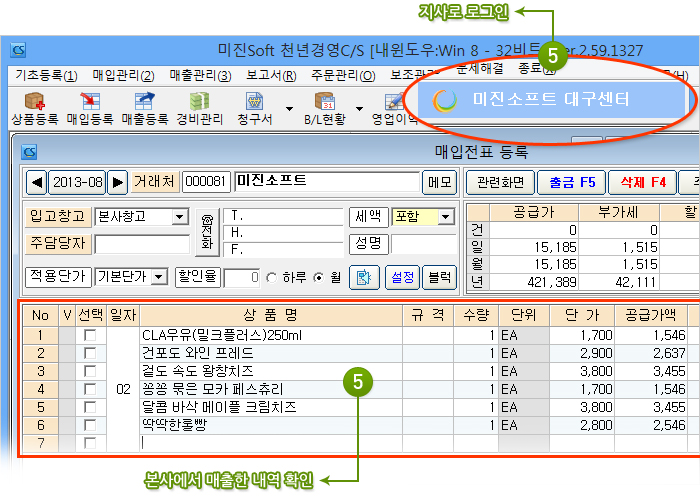Open the 매입관리(2) menu
This screenshot has height=500, width=700.
(123, 75)
